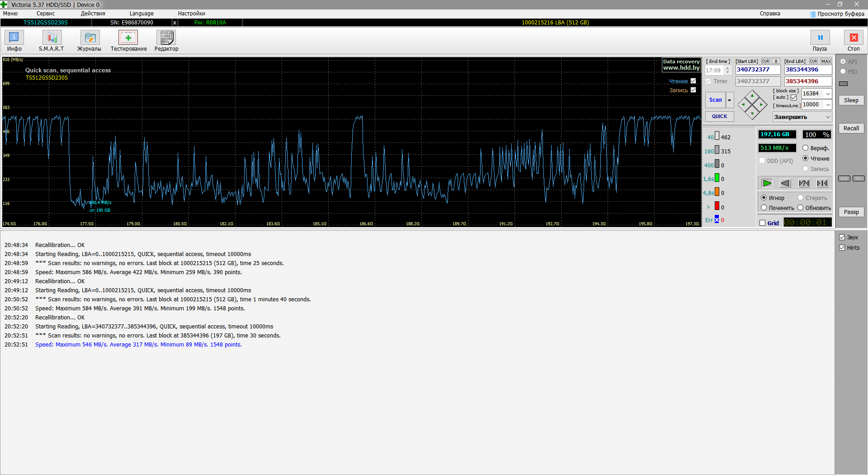Open the block size 16384 dropdown
The image size is (868, 475).
(x=828, y=94)
